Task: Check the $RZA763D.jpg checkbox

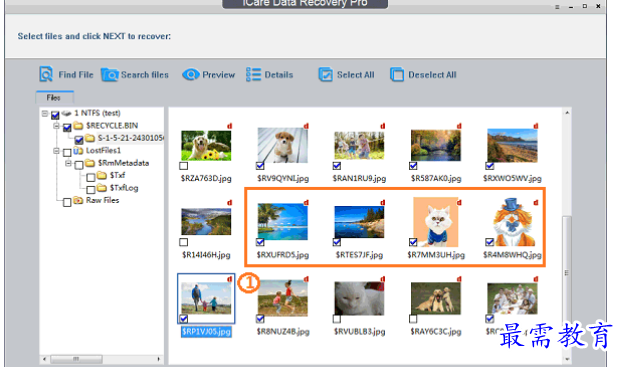Action: [x=183, y=166]
